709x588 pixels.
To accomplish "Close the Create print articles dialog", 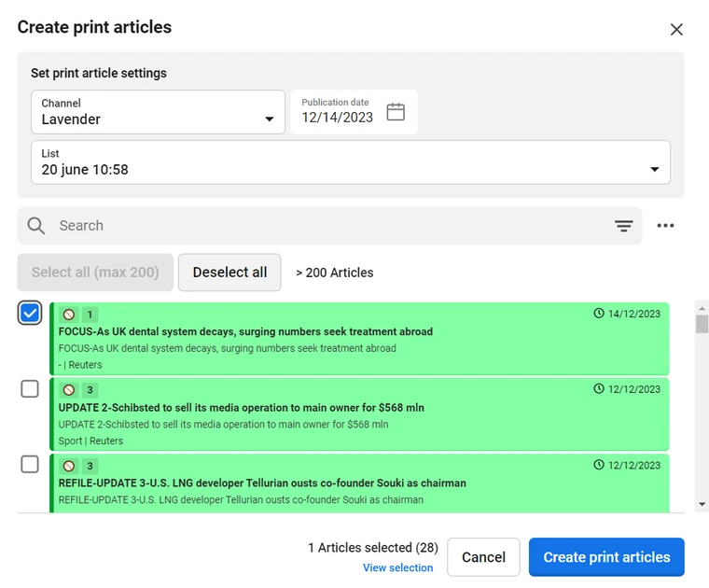I will [676, 29].
